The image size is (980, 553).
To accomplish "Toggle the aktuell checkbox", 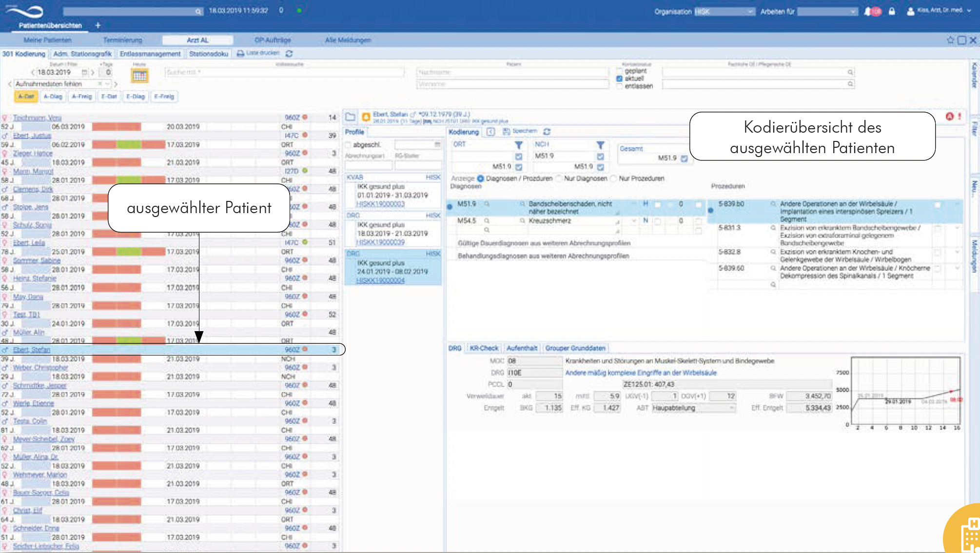I will 619,79.
